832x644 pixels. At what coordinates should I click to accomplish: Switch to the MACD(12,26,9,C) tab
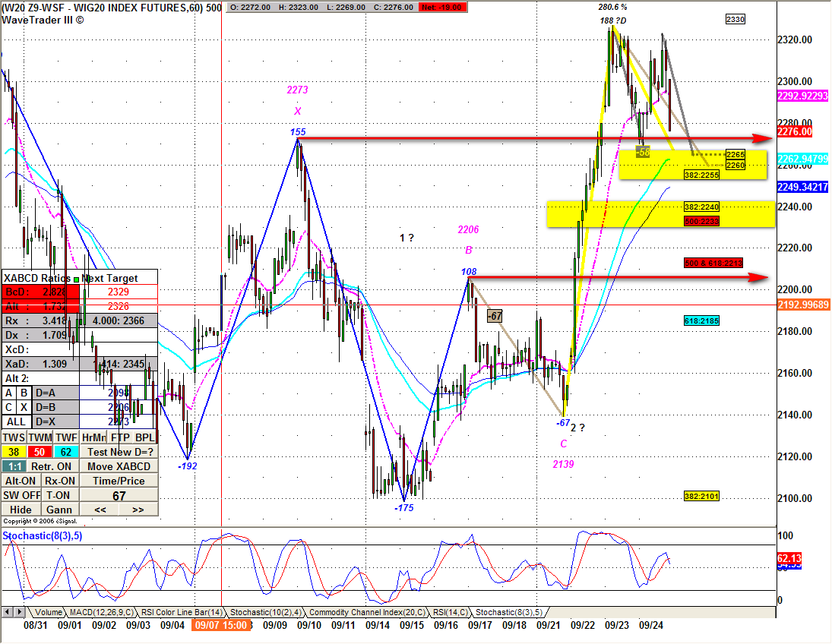[101, 612]
